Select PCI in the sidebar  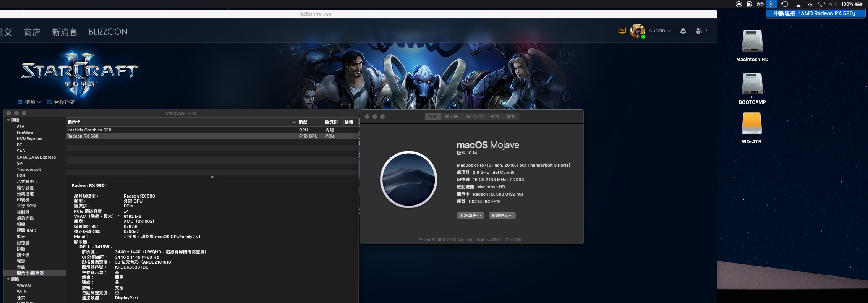tap(20, 145)
